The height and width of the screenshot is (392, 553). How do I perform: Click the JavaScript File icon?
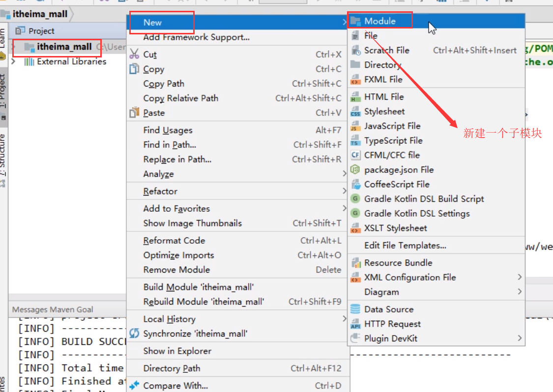[x=355, y=126]
